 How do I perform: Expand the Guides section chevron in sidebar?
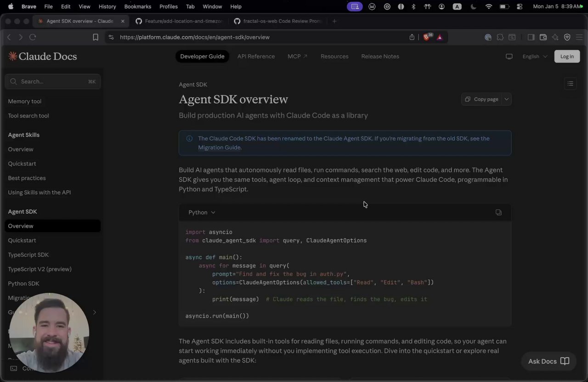pos(95,313)
